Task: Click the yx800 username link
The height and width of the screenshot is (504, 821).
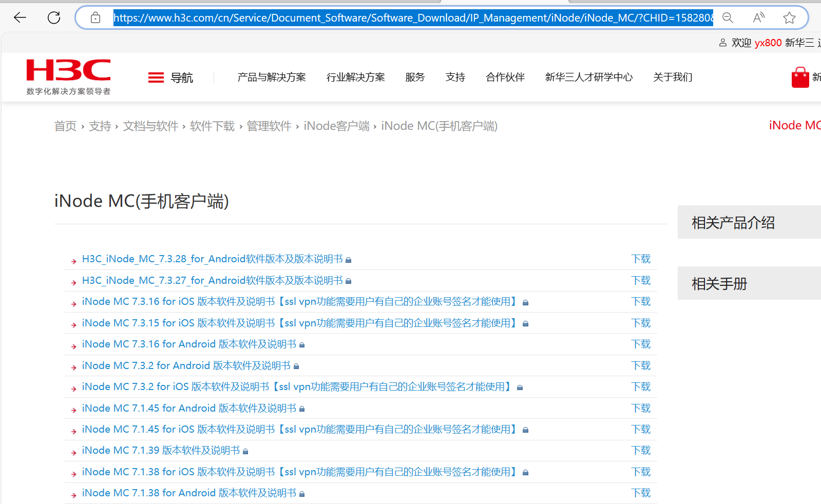Action: point(768,43)
